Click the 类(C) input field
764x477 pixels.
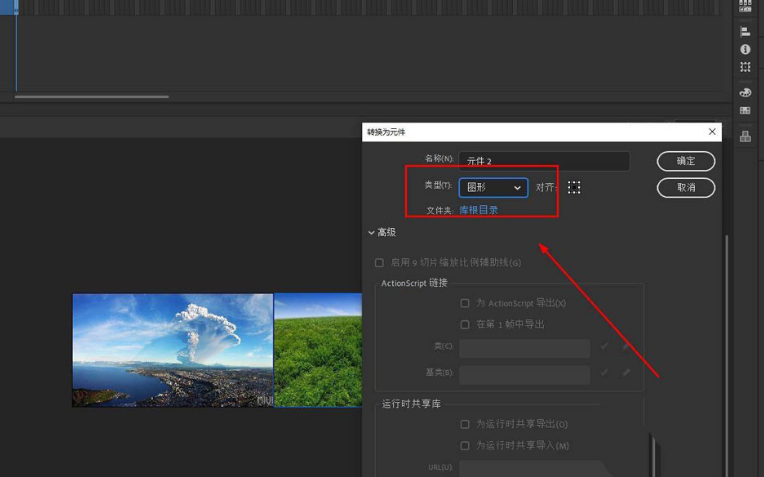(x=524, y=348)
